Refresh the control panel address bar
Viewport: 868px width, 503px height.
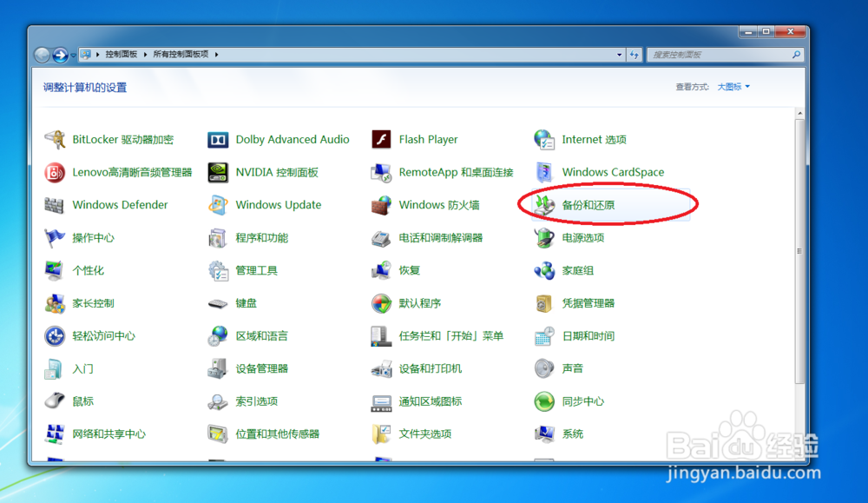pos(635,54)
